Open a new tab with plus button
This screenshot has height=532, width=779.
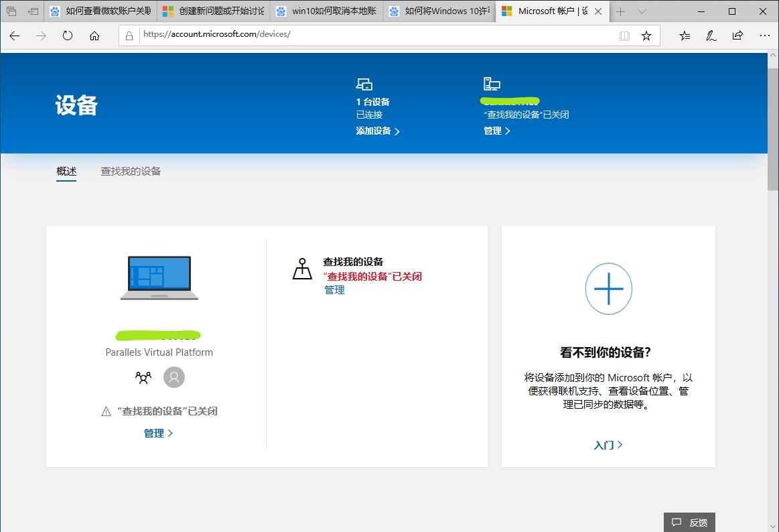coord(620,11)
